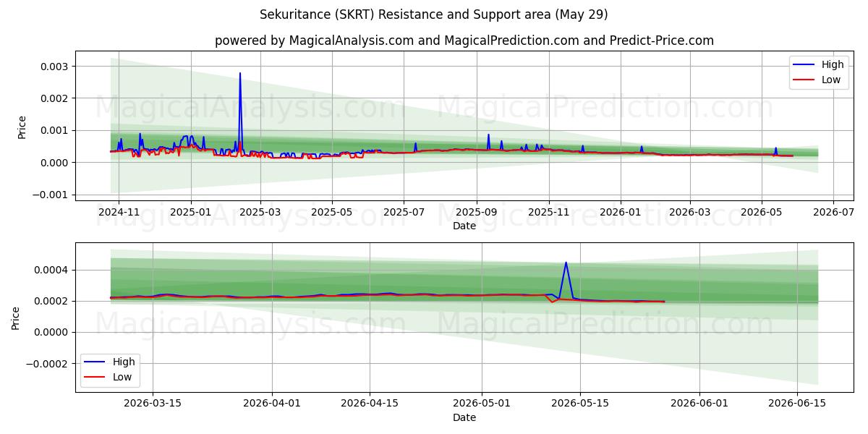868x434 pixels.
Task: Click the upper chart 'Date' x-axis label
Action: coord(464,226)
